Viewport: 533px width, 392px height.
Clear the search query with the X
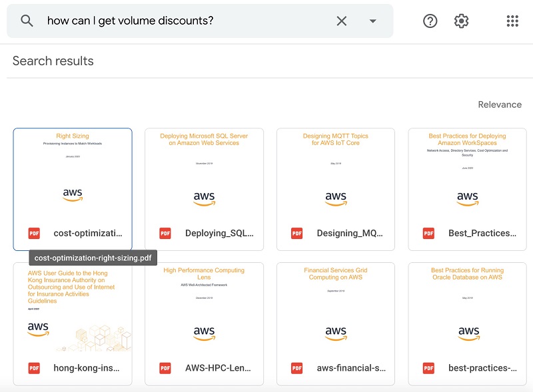(x=342, y=21)
